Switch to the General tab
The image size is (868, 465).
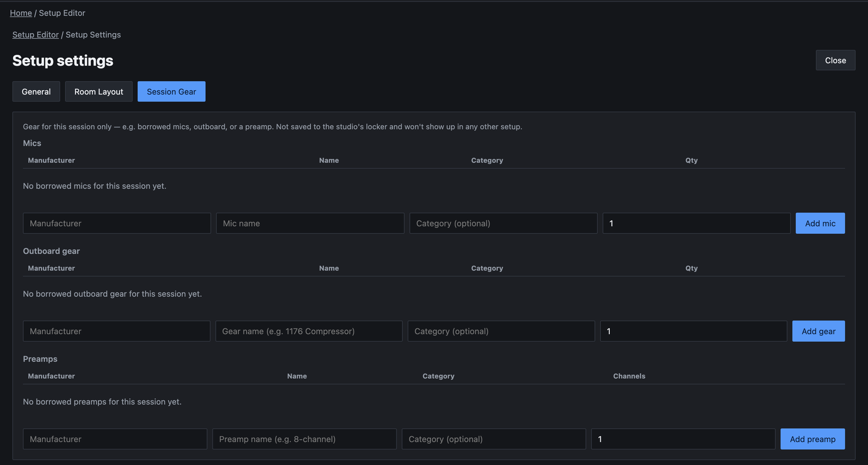pos(36,92)
